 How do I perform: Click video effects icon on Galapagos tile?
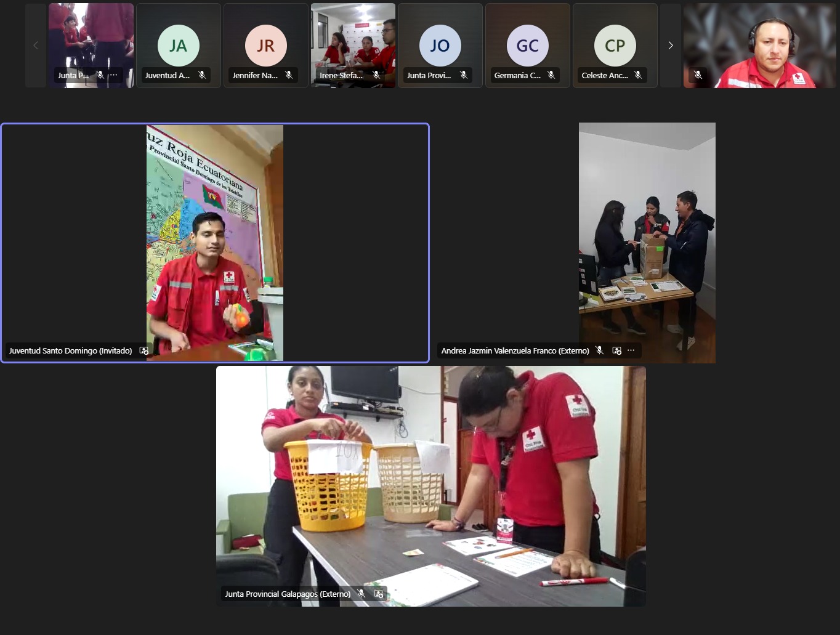point(379,594)
